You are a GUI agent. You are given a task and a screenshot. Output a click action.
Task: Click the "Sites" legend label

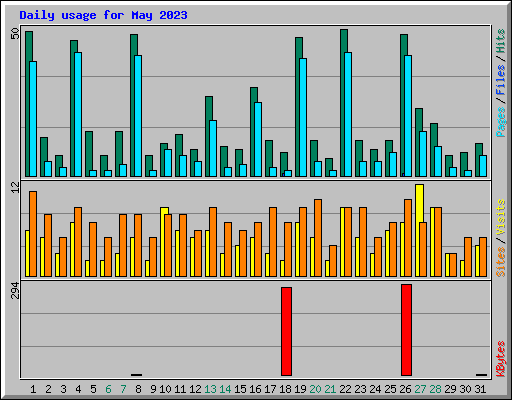pos(500,262)
